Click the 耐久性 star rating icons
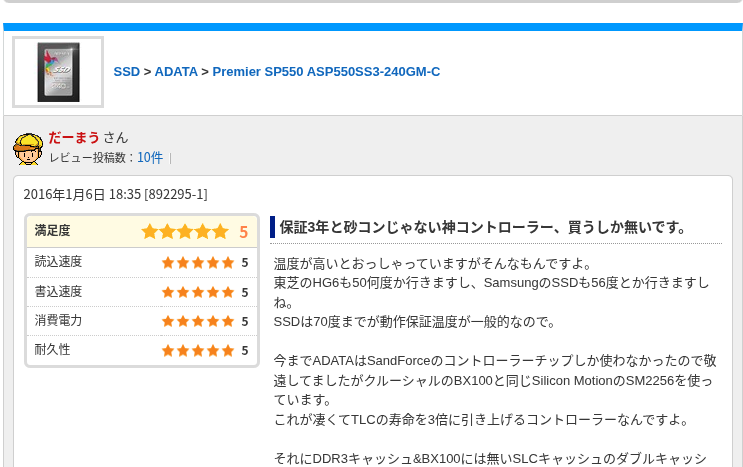Image resolution: width=743 pixels, height=467 pixels. pyautogui.click(x=198, y=350)
